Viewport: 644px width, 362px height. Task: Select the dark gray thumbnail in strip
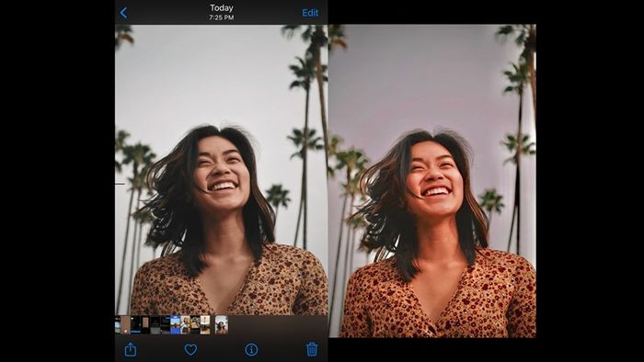coord(155,324)
